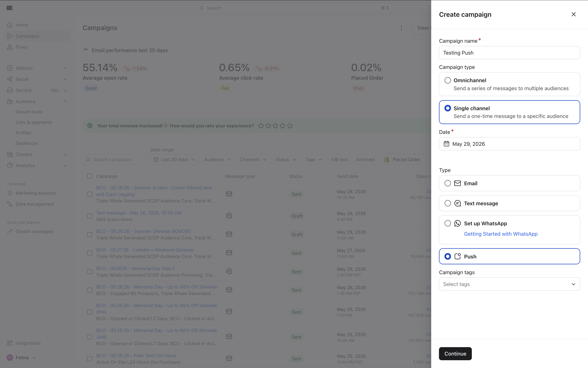Screen dimensions: 588x368
Task: Choose the Push type radio button
Action: point(448,256)
